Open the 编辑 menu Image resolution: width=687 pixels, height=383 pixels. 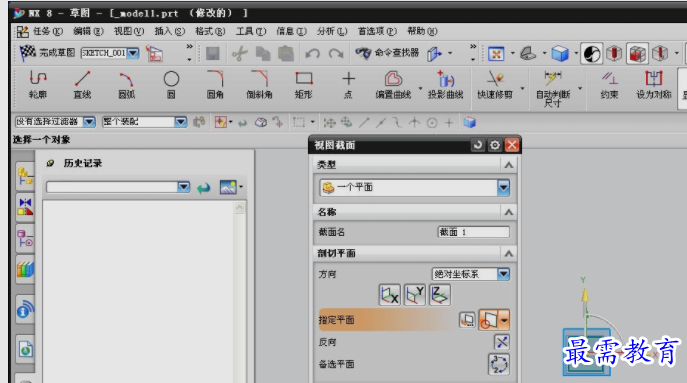coord(88,32)
